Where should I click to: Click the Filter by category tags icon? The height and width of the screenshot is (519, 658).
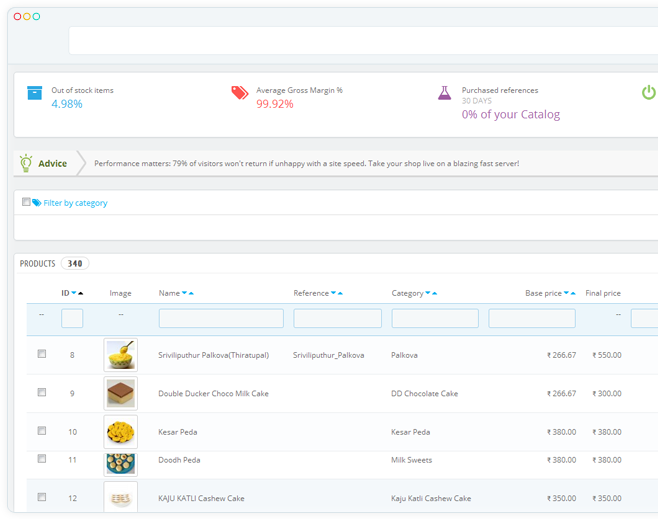[x=37, y=203]
